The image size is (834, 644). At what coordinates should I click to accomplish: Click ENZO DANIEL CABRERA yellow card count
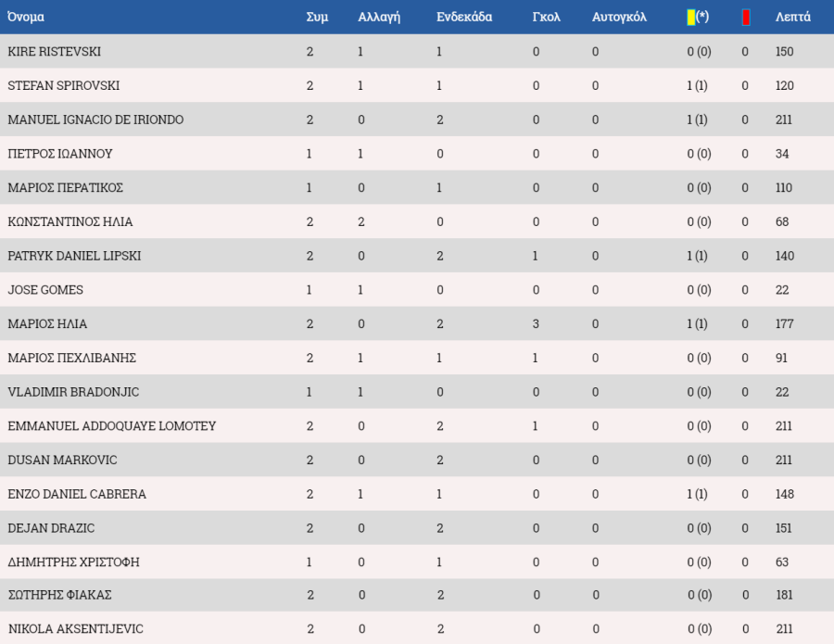click(x=697, y=494)
